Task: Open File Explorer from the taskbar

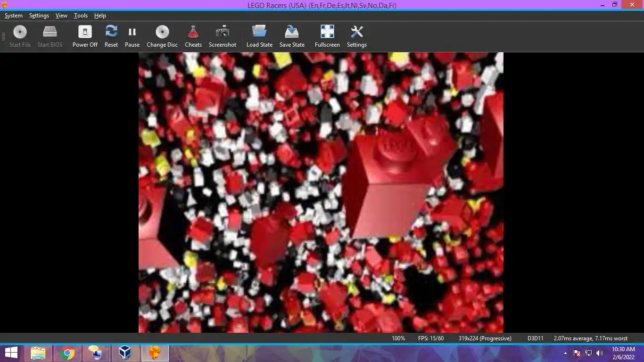Action: pos(38,353)
